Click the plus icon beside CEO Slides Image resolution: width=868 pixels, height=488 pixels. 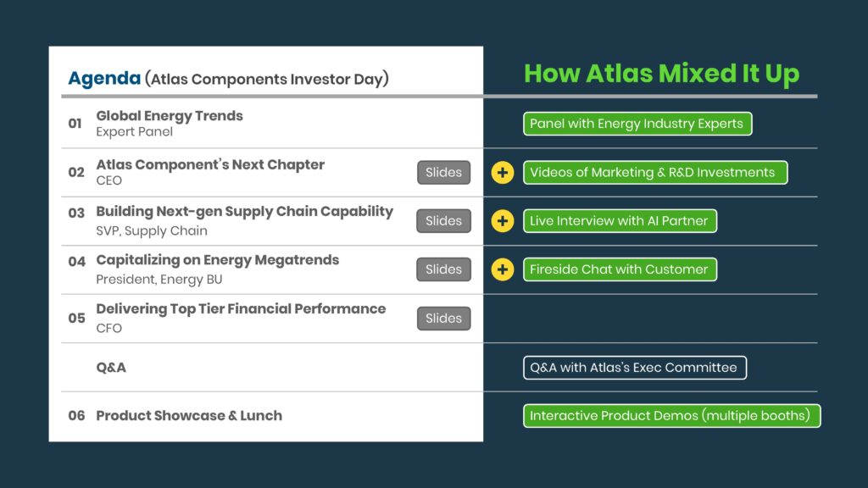tap(503, 173)
